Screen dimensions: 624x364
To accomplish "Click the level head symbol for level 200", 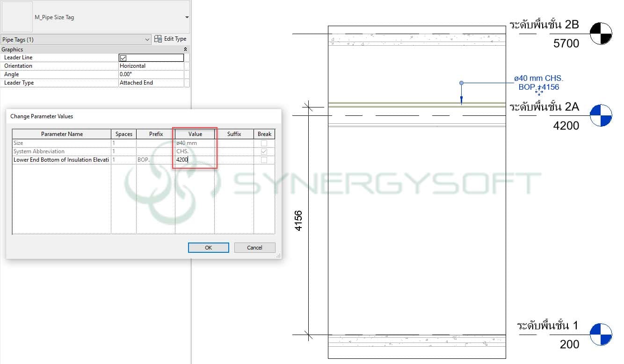I will 601,335.
